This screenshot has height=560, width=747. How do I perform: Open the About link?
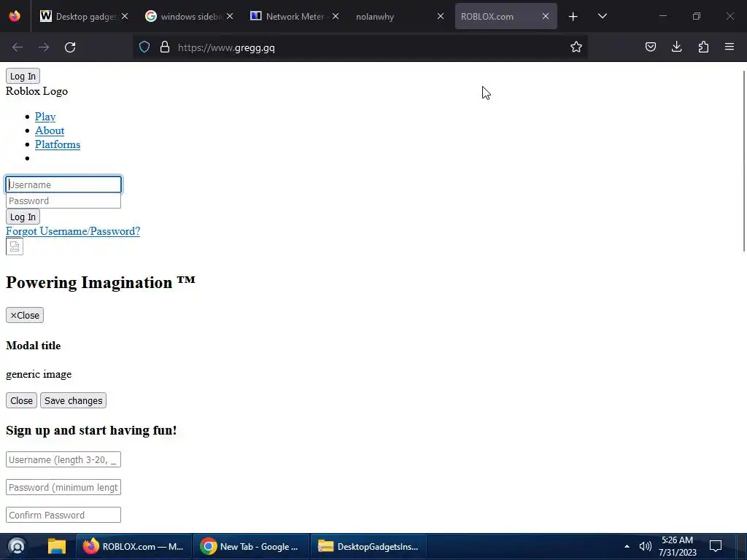tap(50, 131)
